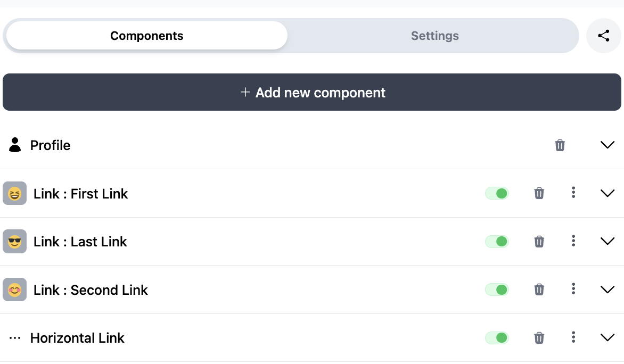Click the share icon button
The width and height of the screenshot is (624, 364).
(603, 36)
